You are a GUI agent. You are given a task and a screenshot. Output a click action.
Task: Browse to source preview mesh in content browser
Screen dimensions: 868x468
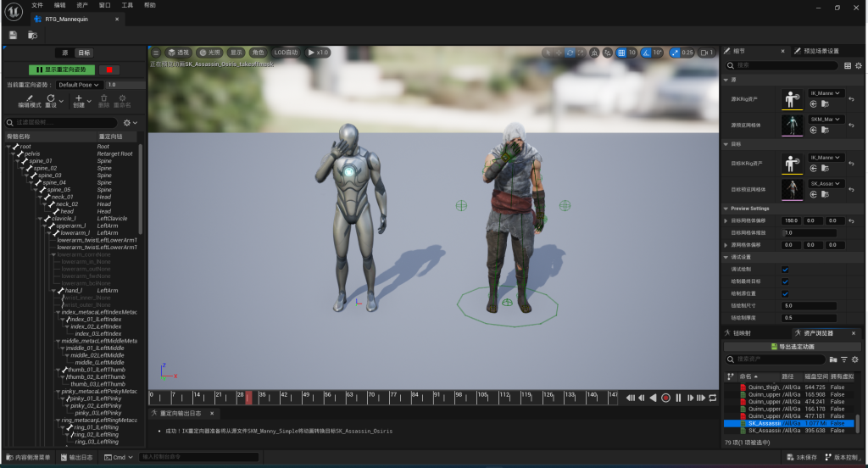pyautogui.click(x=825, y=131)
